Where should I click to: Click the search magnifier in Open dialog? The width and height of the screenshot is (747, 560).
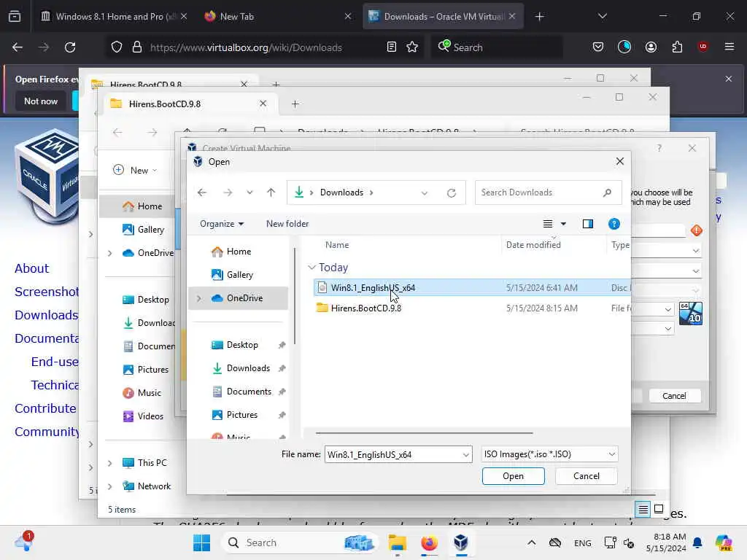pos(607,192)
